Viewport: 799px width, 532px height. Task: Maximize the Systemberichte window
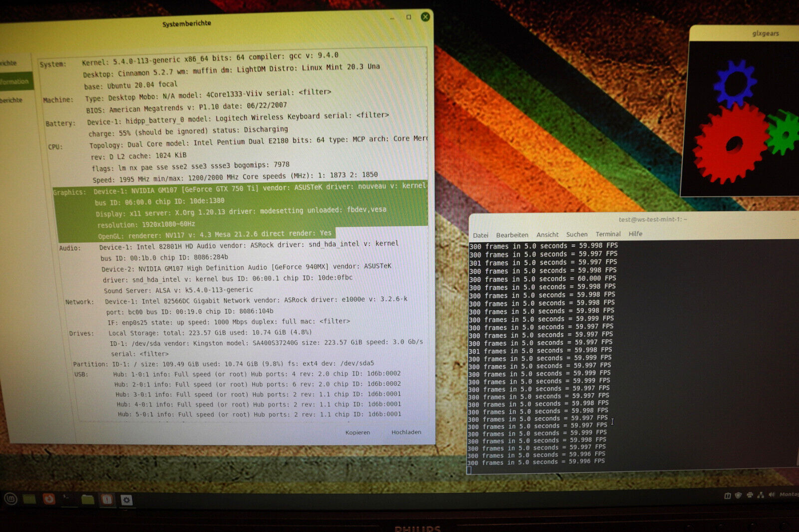pos(408,17)
